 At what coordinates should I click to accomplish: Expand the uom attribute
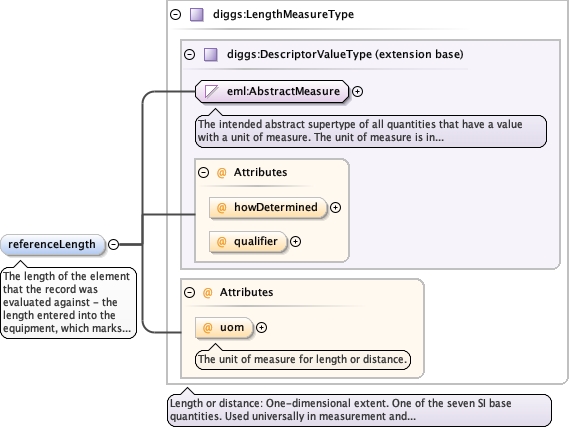(261, 327)
